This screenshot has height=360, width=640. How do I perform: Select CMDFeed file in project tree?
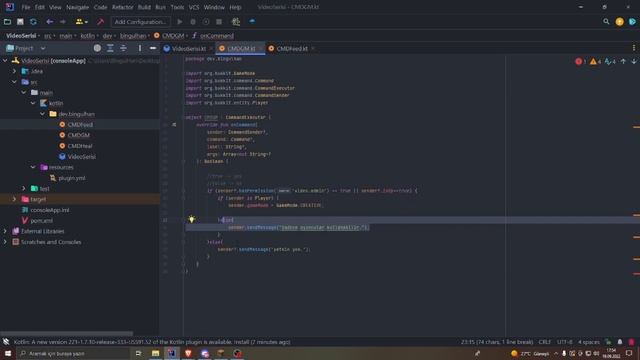click(80, 124)
